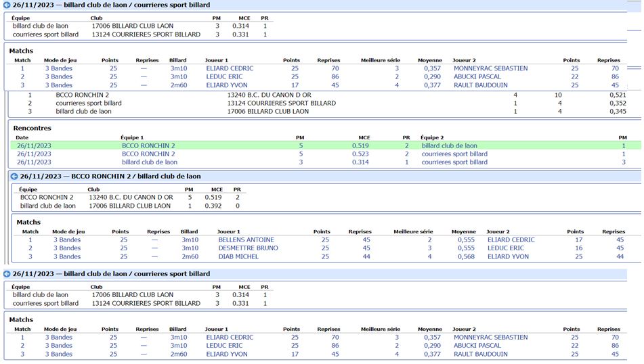Open player DESMETTRE BRUNO
The image size is (644, 364).
click(248, 248)
